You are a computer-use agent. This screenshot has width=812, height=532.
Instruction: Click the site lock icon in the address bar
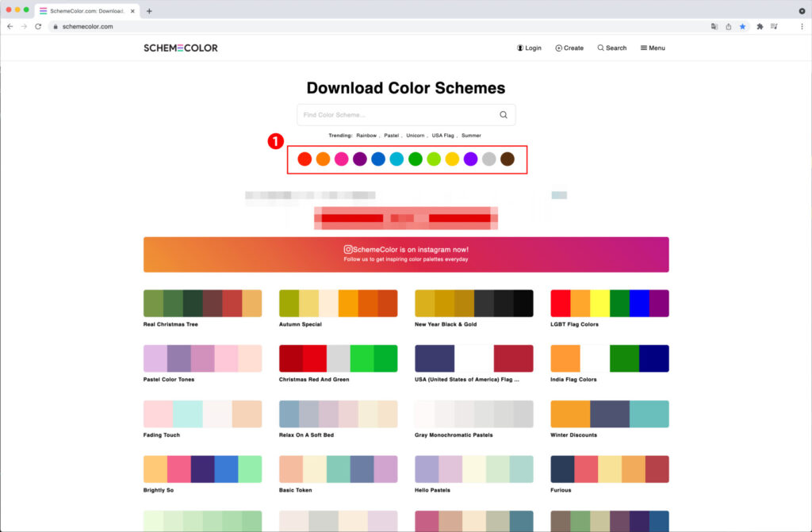tap(56, 26)
